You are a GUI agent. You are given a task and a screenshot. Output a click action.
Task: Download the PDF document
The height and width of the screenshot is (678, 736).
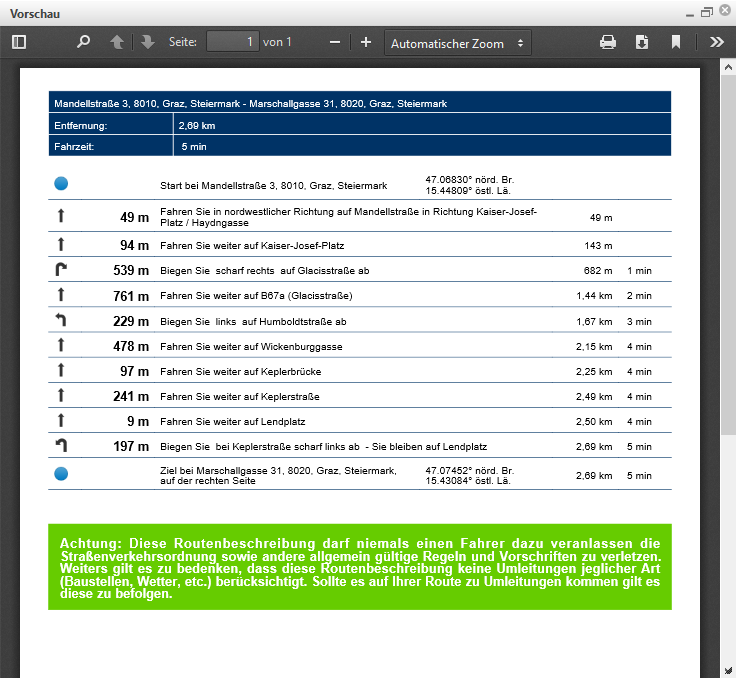coord(642,42)
